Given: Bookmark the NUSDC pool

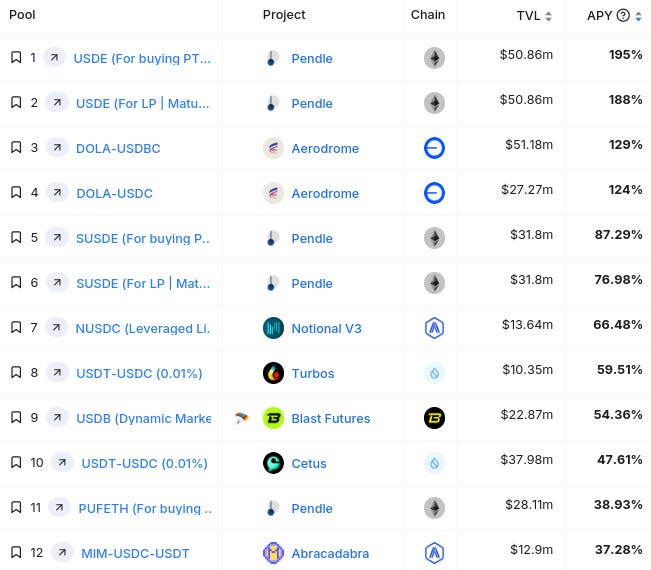Looking at the screenshot, I should 16,328.
